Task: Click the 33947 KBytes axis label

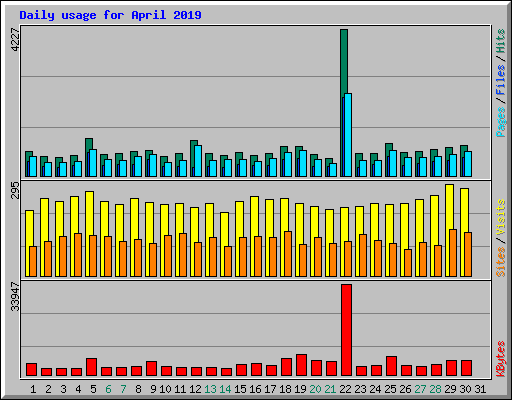Action: [x=15, y=296]
